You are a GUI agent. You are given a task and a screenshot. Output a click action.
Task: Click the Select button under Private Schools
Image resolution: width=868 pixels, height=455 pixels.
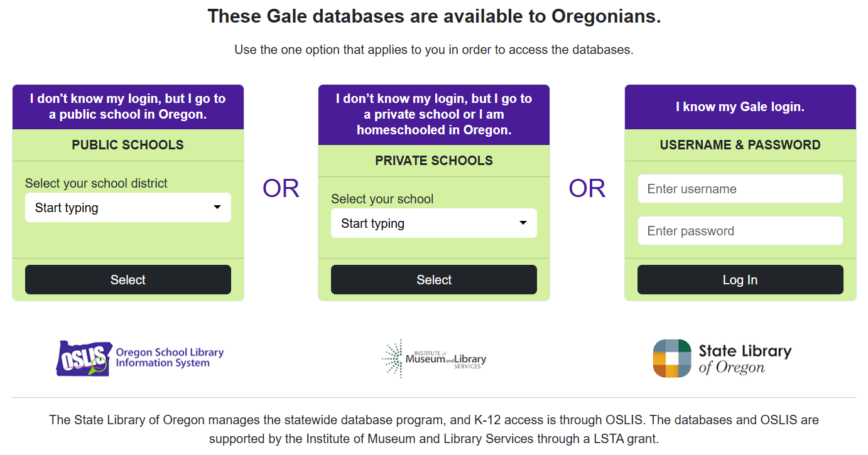pos(434,279)
